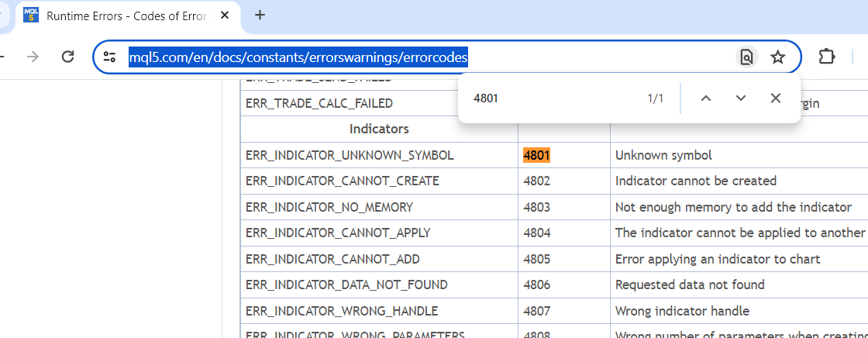The image size is (868, 338).
Task: Click Wrong indicator handle description
Action: click(682, 311)
